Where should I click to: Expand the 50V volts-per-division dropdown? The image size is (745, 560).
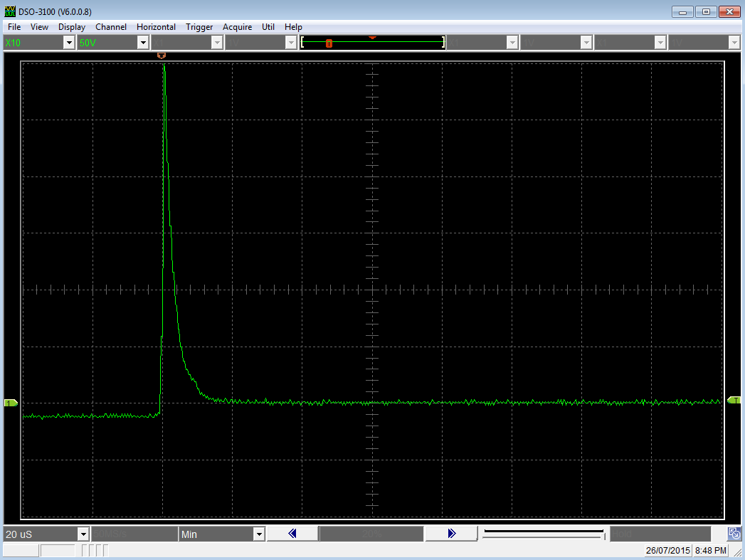142,43
